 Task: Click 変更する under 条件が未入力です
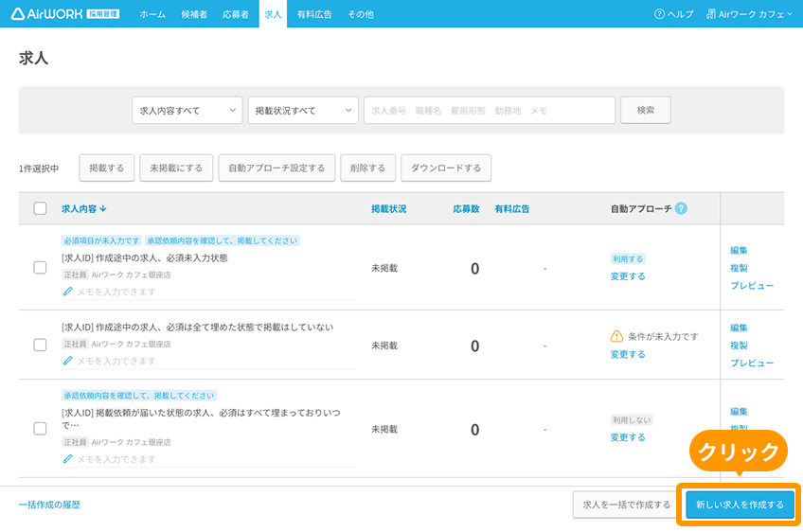[627, 354]
